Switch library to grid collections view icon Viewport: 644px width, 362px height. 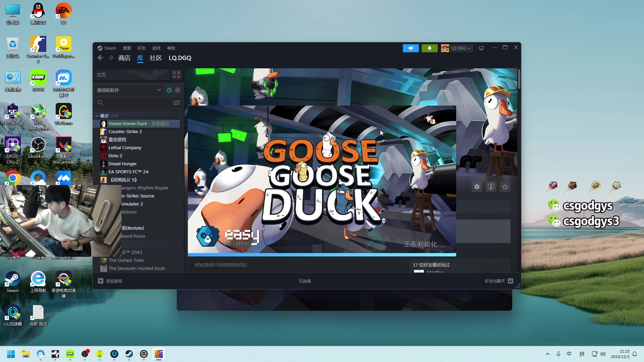point(176,75)
